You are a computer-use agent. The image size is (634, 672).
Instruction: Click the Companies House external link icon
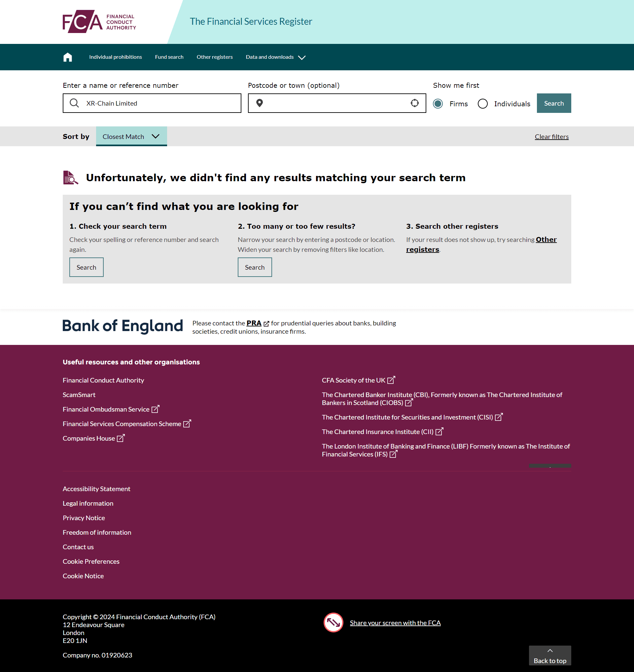[121, 438]
